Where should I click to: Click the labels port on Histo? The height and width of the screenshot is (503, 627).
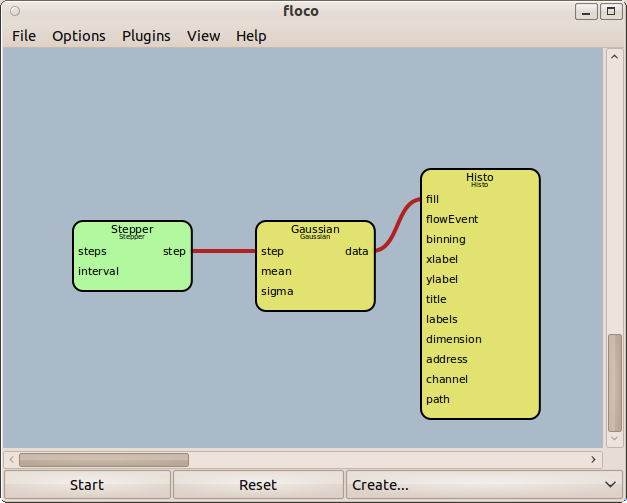coord(442,319)
